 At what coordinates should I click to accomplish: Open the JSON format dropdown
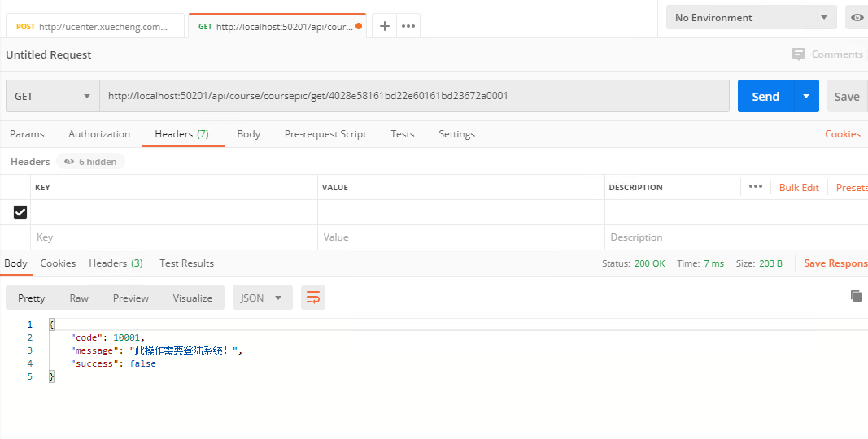point(263,298)
